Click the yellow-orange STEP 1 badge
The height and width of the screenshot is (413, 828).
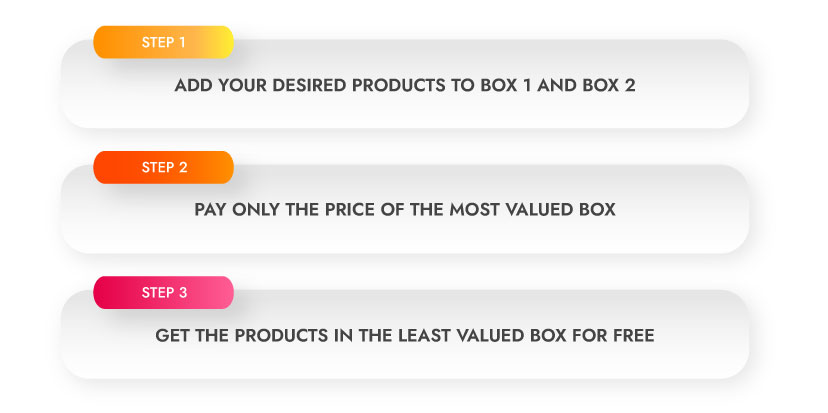pos(164,42)
